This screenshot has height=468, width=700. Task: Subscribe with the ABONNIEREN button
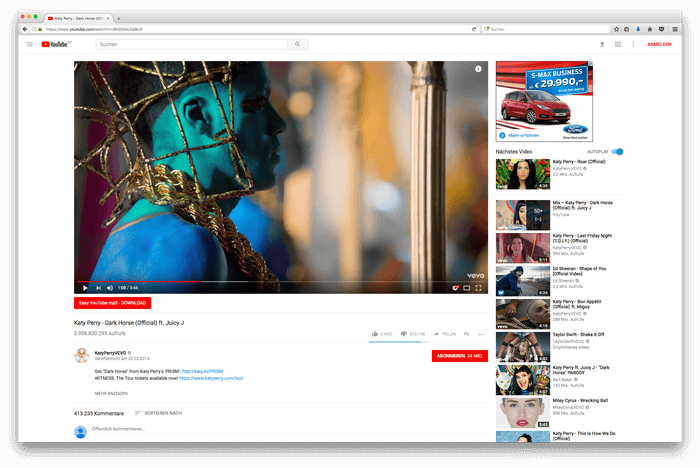[460, 356]
